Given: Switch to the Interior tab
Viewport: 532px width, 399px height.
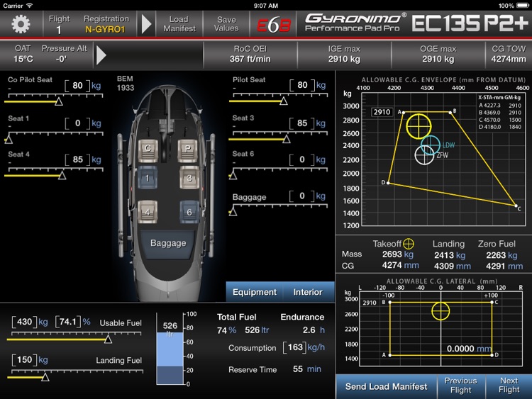Looking at the screenshot, I should (308, 292).
